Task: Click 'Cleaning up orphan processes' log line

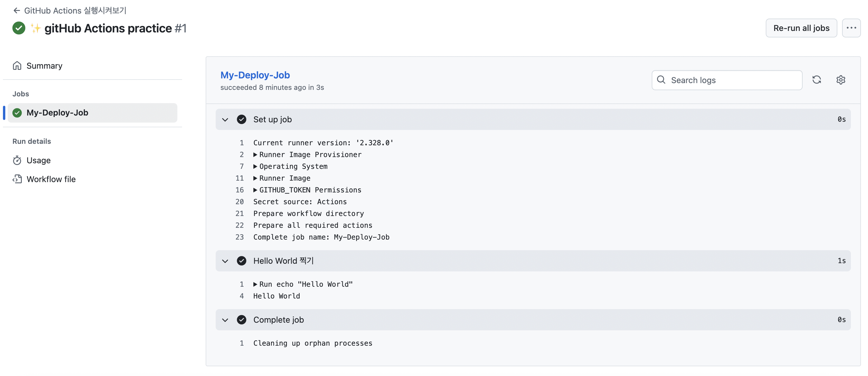Action: coord(313,343)
